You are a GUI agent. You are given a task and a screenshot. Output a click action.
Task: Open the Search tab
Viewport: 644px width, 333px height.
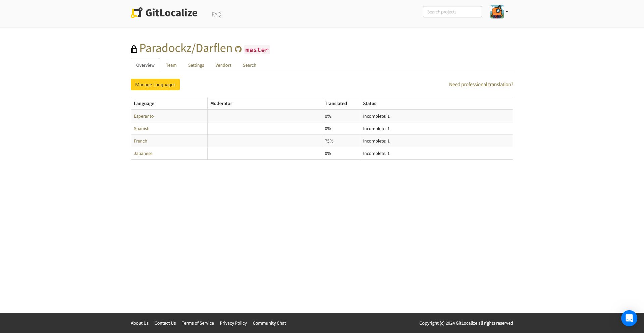(249, 65)
